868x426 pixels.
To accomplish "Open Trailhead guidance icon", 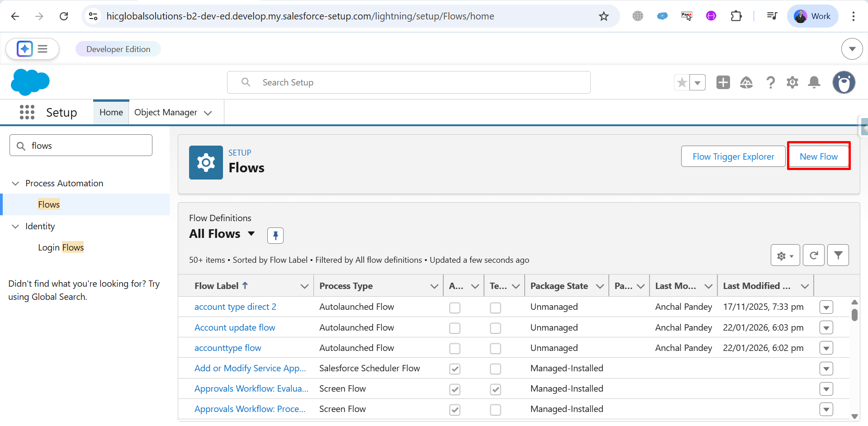I will (x=746, y=82).
